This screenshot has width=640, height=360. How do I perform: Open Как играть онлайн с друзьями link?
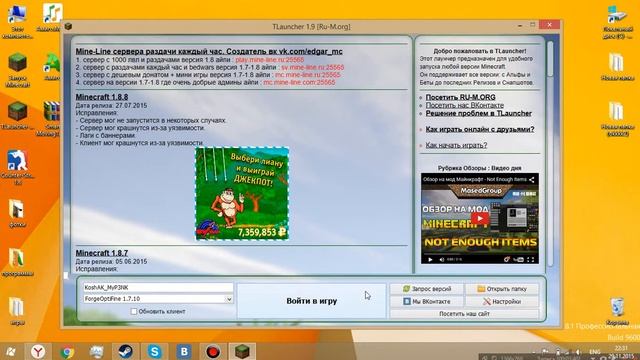click(480, 129)
